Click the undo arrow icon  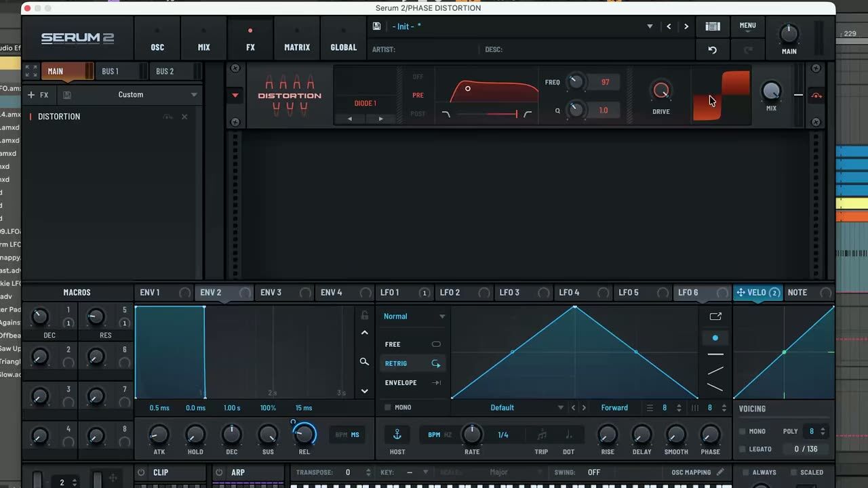point(713,50)
